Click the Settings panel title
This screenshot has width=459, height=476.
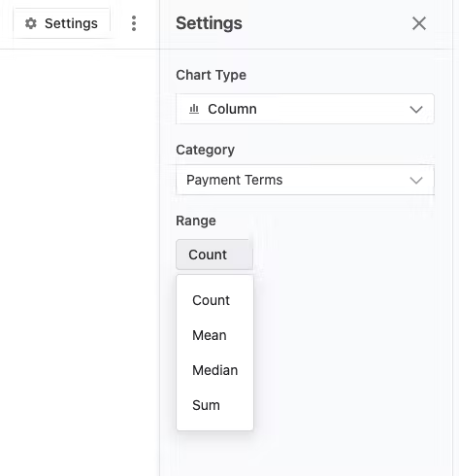pyautogui.click(x=209, y=23)
